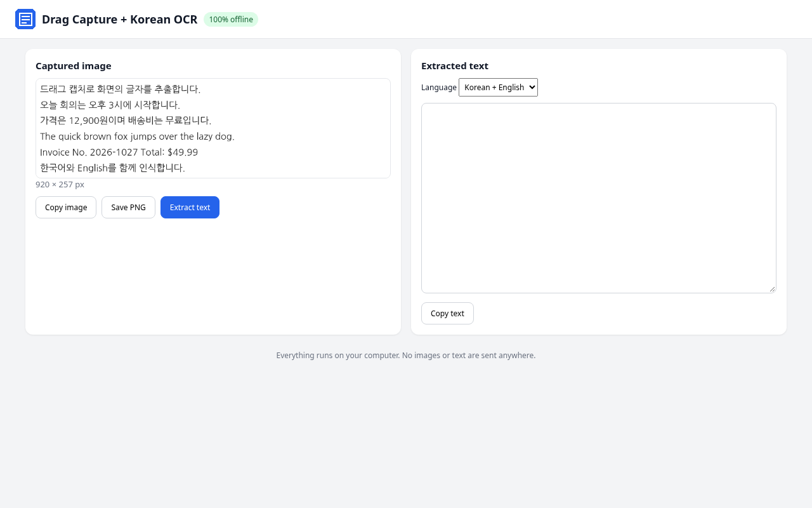Click the Copy image button

tap(66, 208)
